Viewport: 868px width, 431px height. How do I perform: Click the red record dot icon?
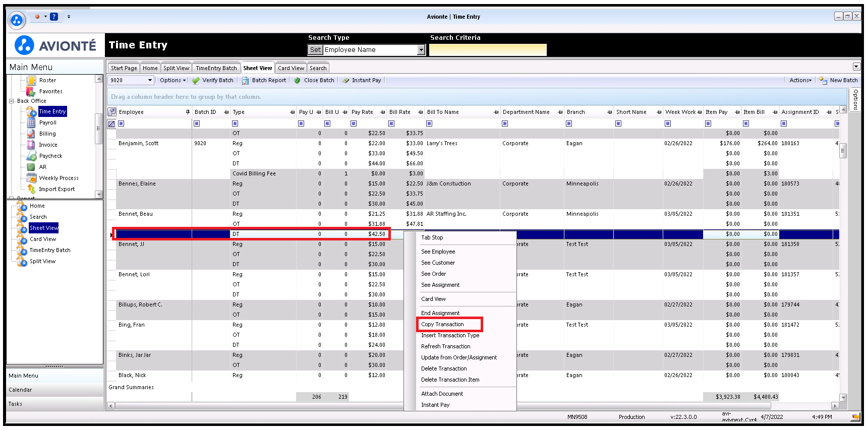click(x=37, y=17)
